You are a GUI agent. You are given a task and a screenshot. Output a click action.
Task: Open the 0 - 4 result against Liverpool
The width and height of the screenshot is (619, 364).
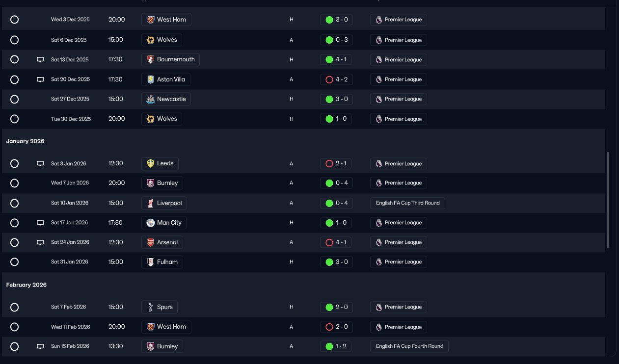[x=336, y=203]
